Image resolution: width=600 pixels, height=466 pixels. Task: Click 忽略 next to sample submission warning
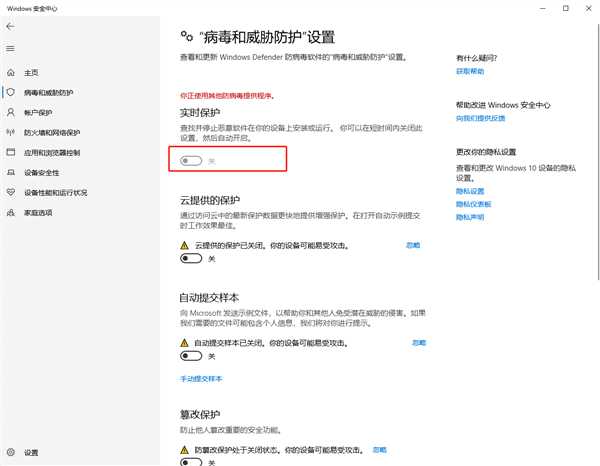tap(419, 343)
